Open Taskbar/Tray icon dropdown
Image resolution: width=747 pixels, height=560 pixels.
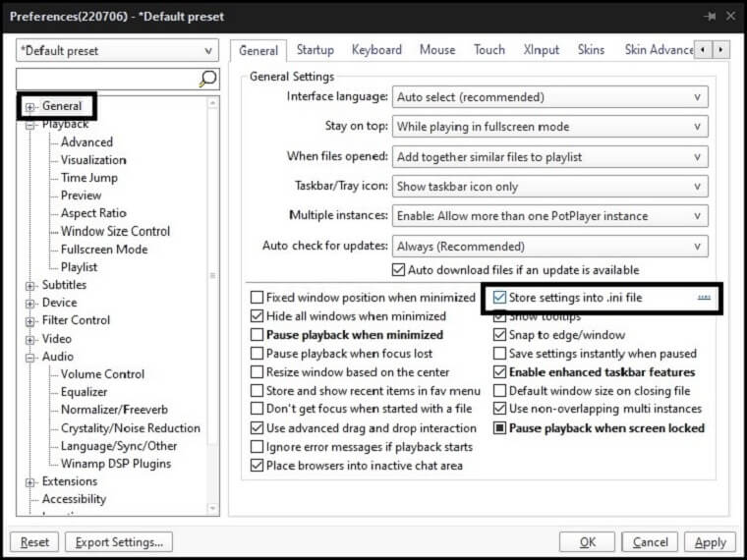point(549,187)
